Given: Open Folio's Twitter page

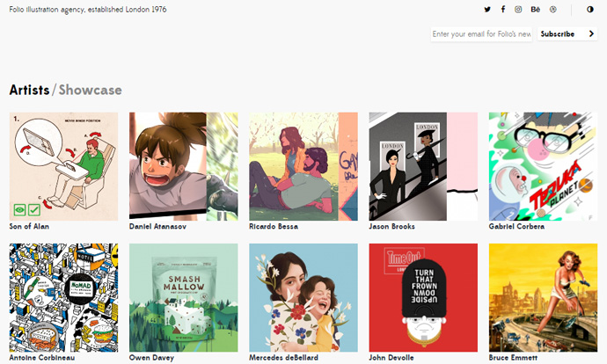Looking at the screenshot, I should (x=487, y=10).
